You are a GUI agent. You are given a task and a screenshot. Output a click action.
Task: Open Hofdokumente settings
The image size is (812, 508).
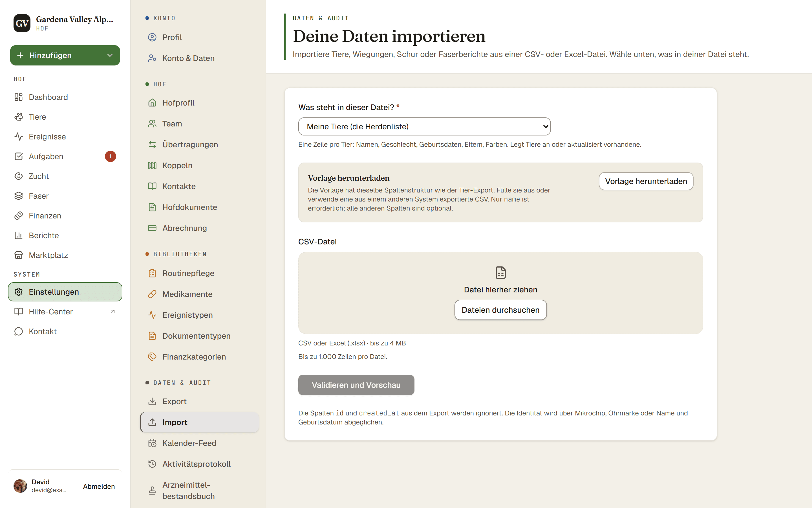click(199, 207)
